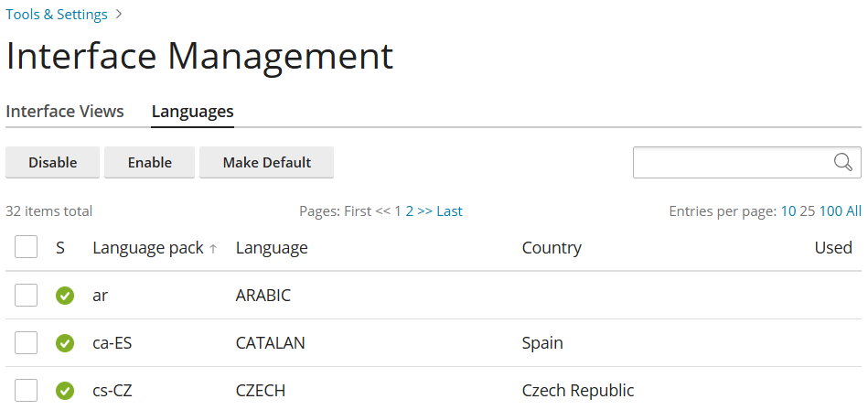
Task: Click the search magnifier icon
Action: click(x=842, y=162)
